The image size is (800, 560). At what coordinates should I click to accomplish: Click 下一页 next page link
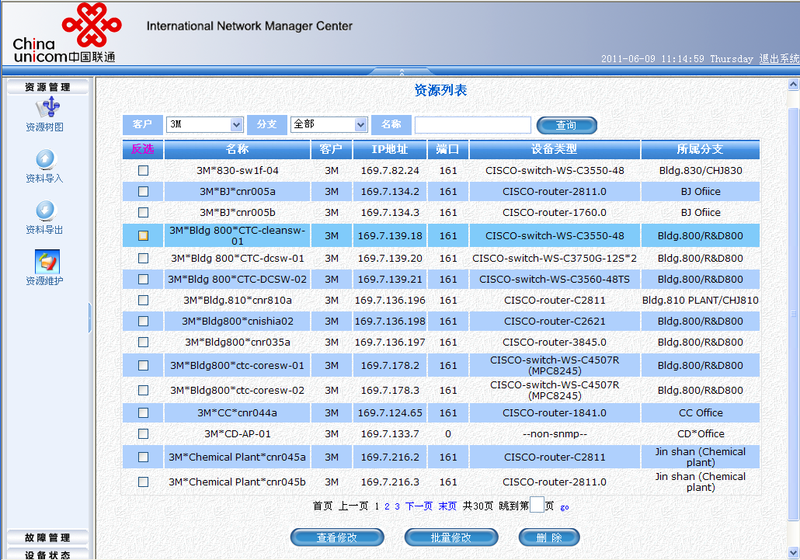[x=419, y=506]
